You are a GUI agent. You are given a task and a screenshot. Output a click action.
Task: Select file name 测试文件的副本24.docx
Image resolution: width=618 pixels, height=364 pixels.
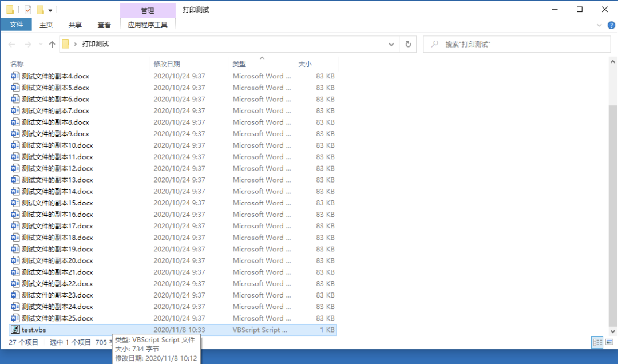click(x=57, y=306)
